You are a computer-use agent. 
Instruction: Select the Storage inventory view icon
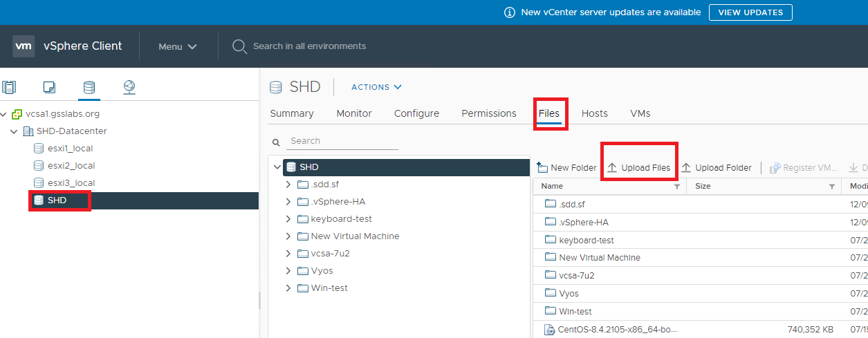(89, 87)
